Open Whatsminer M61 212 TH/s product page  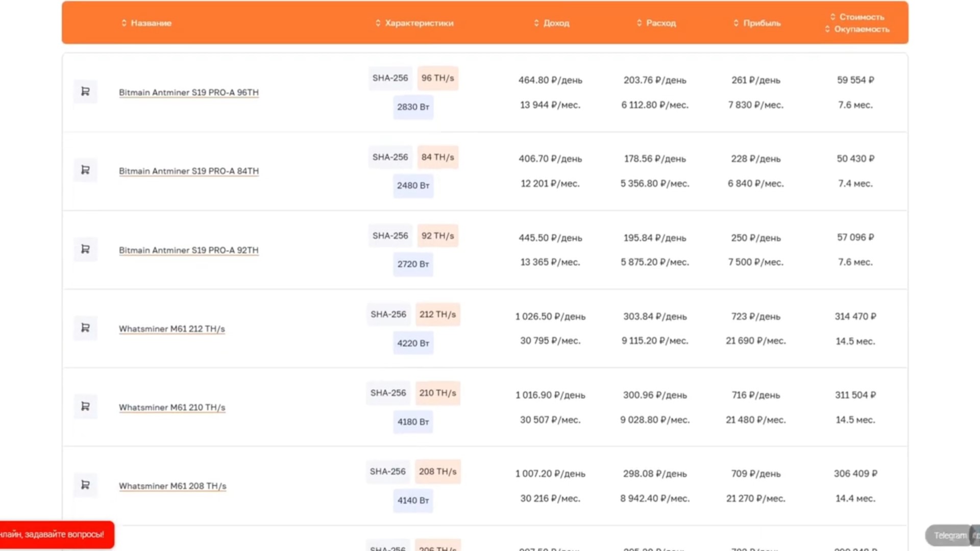coord(172,329)
